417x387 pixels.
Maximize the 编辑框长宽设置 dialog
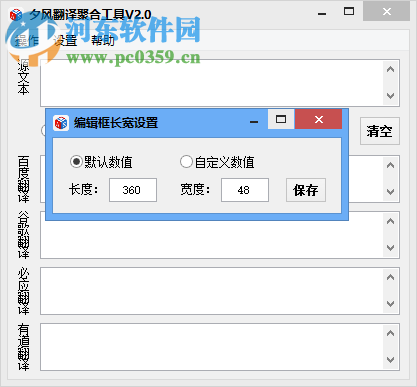pos(281,119)
